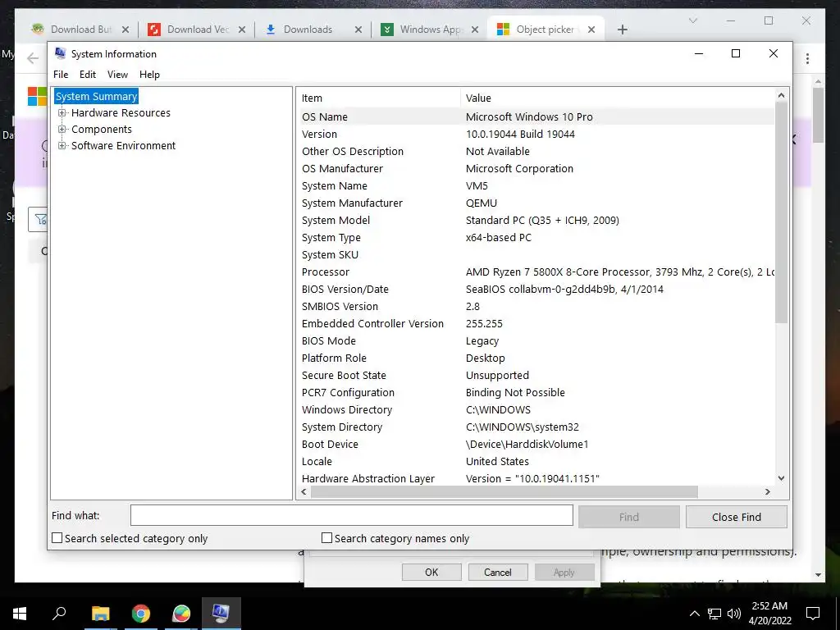The image size is (840, 630).
Task: Open the colorful circle app in taskbar
Action: (x=181, y=614)
